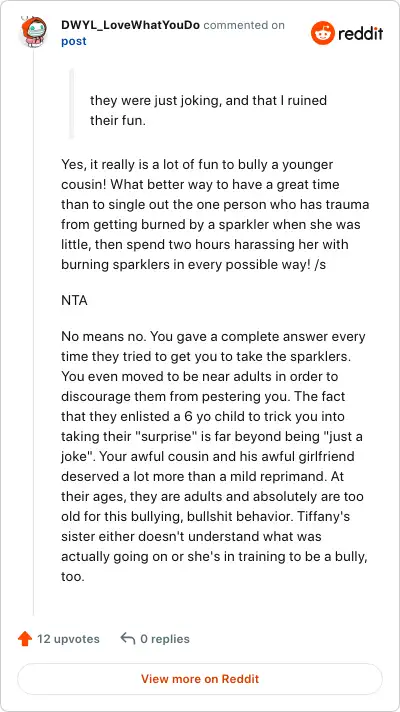Viewport: 400px width, 712px height.
Task: Open the DWYL_LoveWhatYouDo username link
Action: pyautogui.click(x=130, y=25)
